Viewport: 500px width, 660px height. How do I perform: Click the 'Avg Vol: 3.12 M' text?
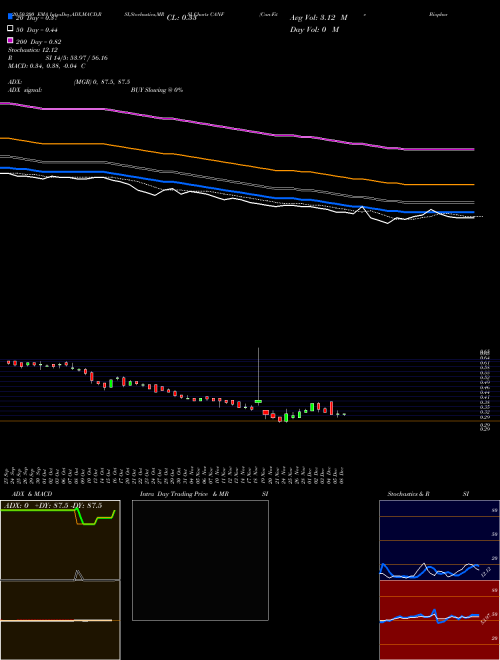[319, 17]
